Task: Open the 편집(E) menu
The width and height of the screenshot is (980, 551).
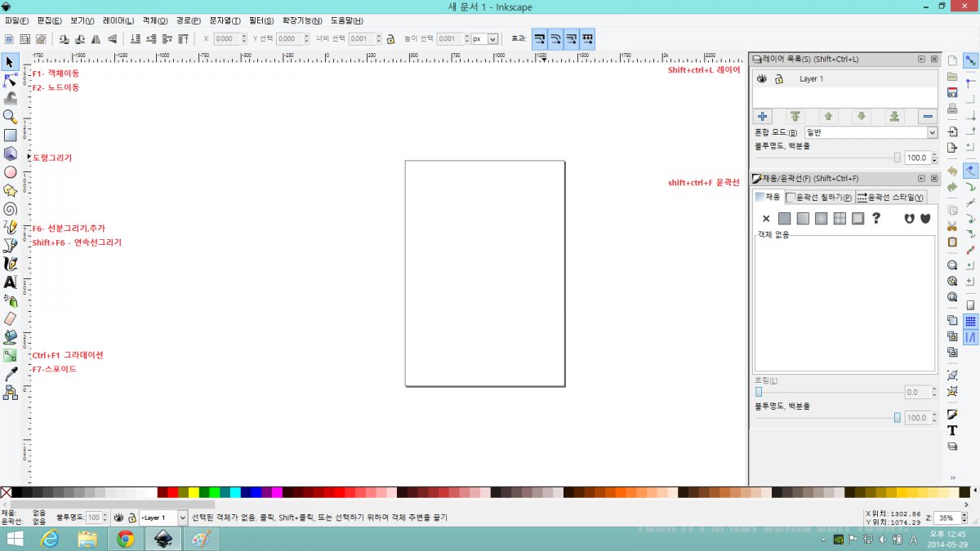Action: coord(49,20)
